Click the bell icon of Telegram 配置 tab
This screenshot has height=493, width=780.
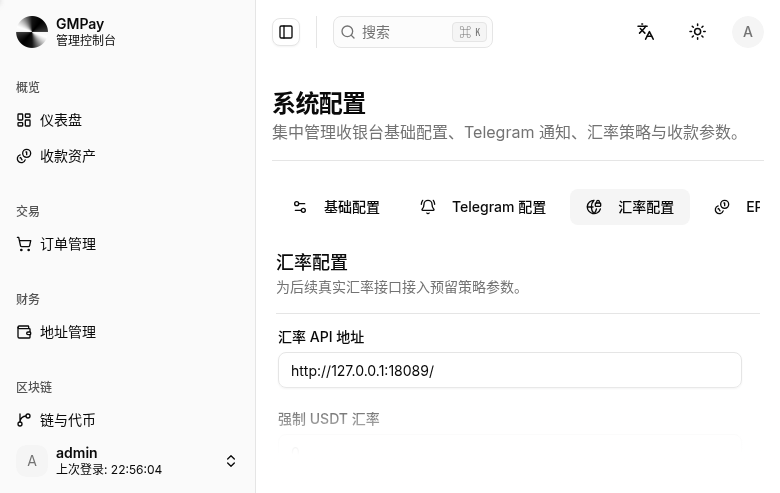428,207
